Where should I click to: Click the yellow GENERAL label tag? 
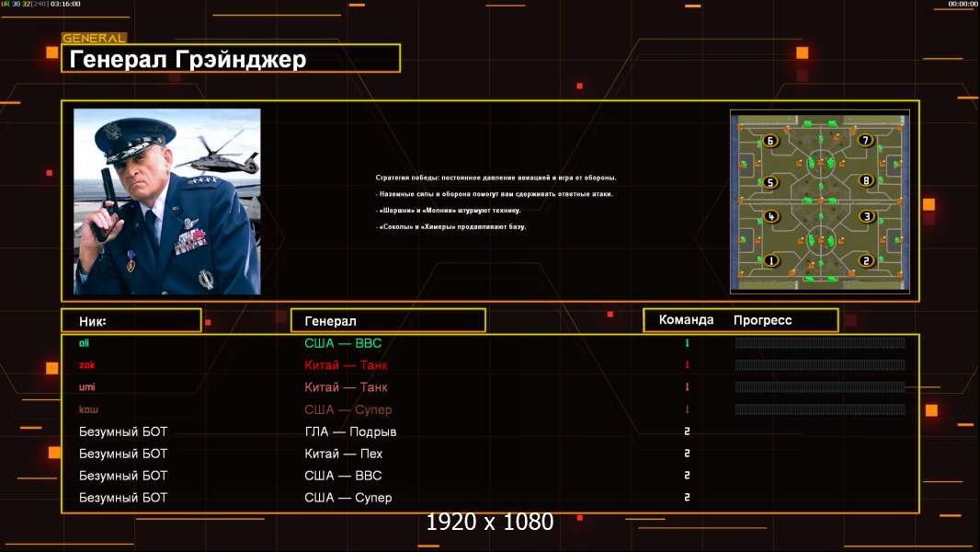94,38
